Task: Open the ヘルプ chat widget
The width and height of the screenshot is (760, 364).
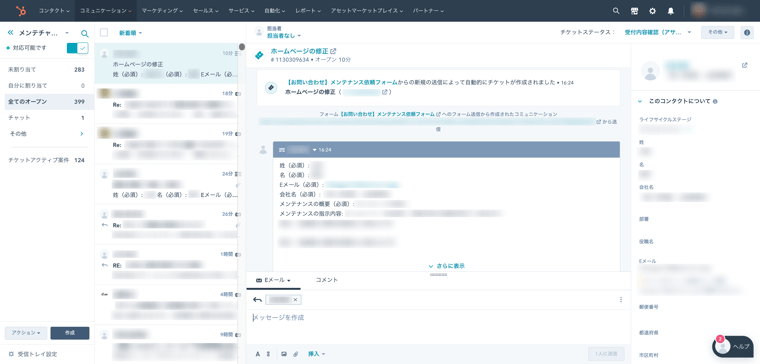Action: [732, 346]
